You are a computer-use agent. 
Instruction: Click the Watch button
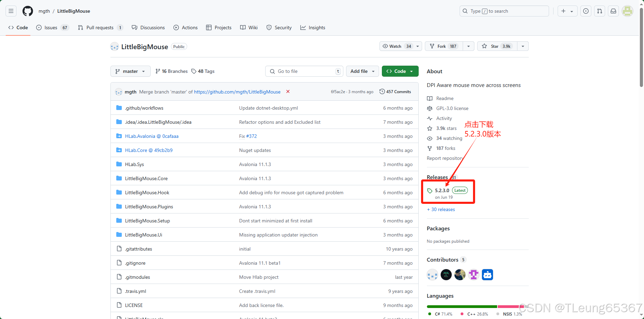[396, 46]
